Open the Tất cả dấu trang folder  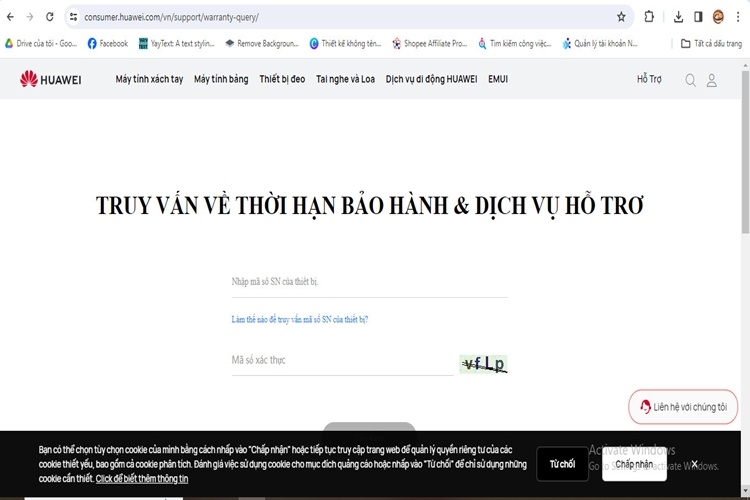pyautogui.click(x=711, y=44)
